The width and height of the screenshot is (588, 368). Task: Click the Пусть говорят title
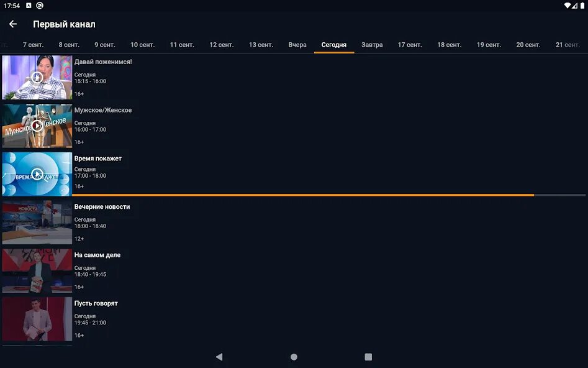96,303
